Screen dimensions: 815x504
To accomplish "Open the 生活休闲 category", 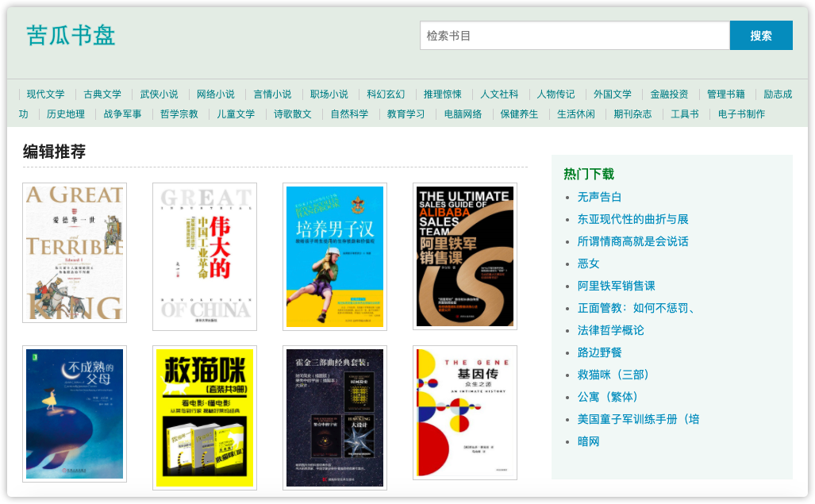I will pyautogui.click(x=576, y=113).
